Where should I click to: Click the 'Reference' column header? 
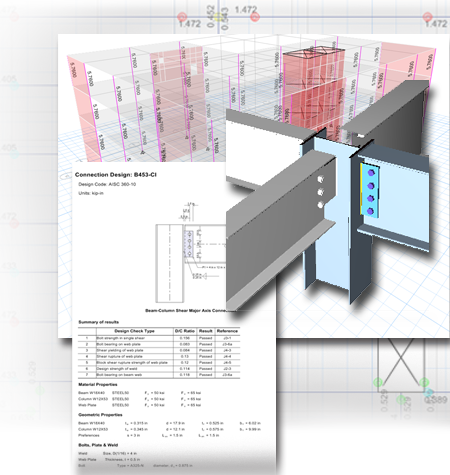pyautogui.click(x=227, y=331)
